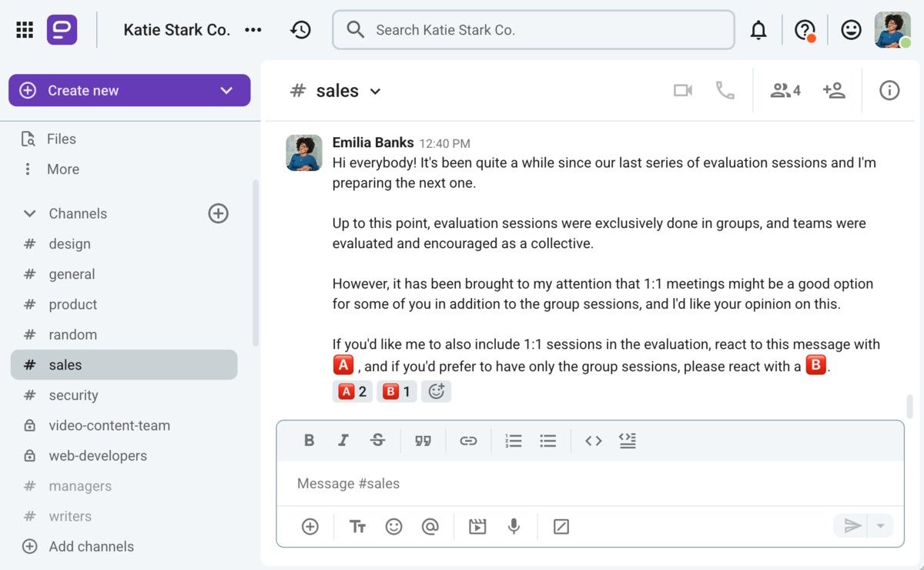Open the apps grid launcher
The height and width of the screenshot is (570, 924).
click(25, 30)
